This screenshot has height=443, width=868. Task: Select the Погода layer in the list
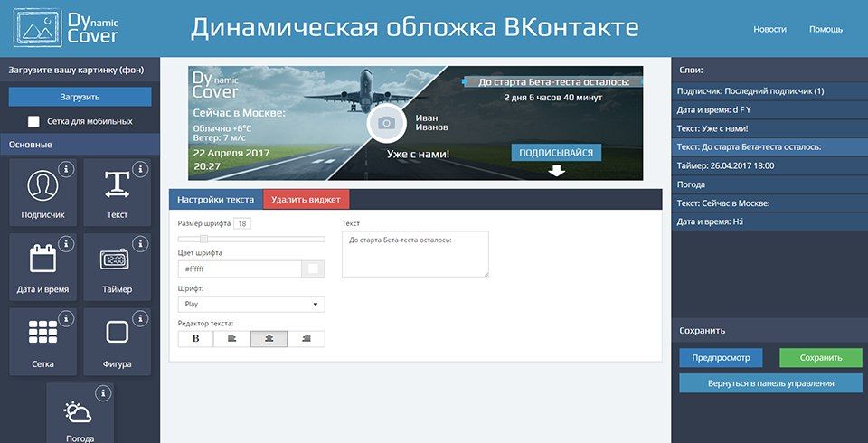[x=769, y=184]
